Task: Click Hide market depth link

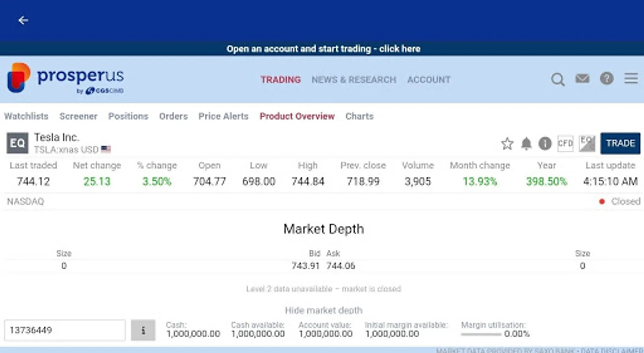Action: coord(324,311)
